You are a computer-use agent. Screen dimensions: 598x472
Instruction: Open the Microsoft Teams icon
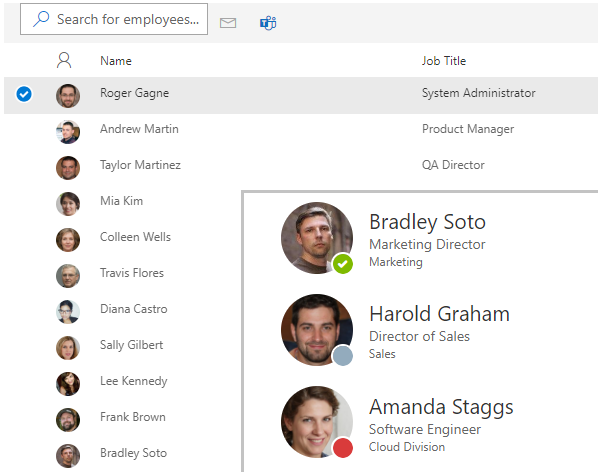click(x=268, y=23)
